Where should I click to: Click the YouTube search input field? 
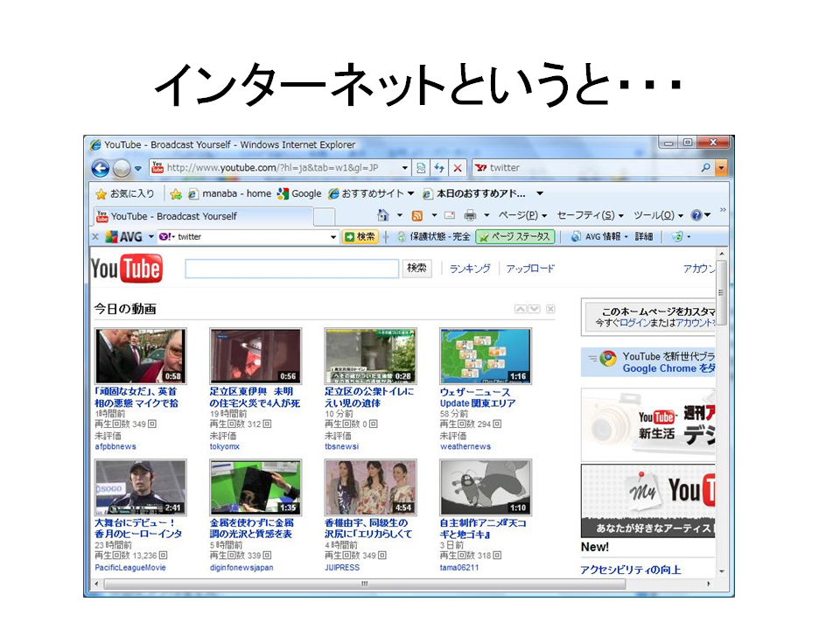click(292, 269)
